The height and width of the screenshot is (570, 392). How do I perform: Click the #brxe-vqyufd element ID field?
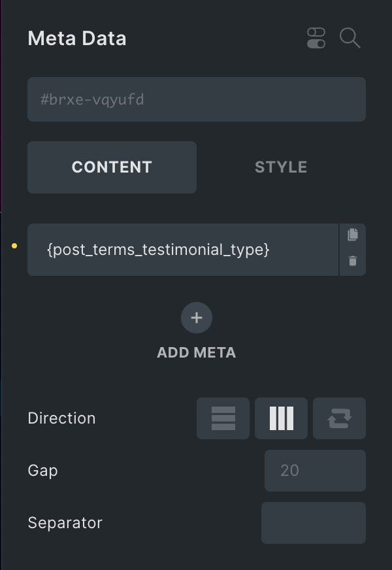pos(196,99)
